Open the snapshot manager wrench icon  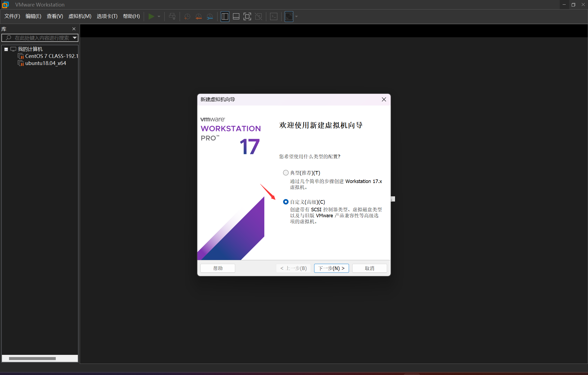tap(210, 17)
